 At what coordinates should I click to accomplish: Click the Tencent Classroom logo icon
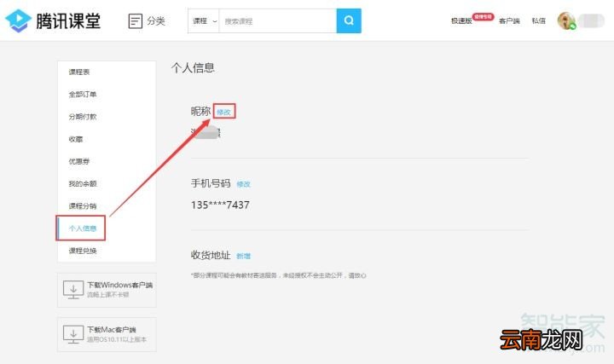tap(18, 20)
